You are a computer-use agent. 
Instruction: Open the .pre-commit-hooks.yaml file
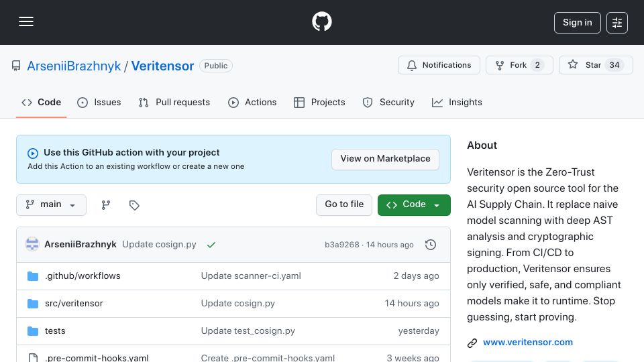[97, 357]
